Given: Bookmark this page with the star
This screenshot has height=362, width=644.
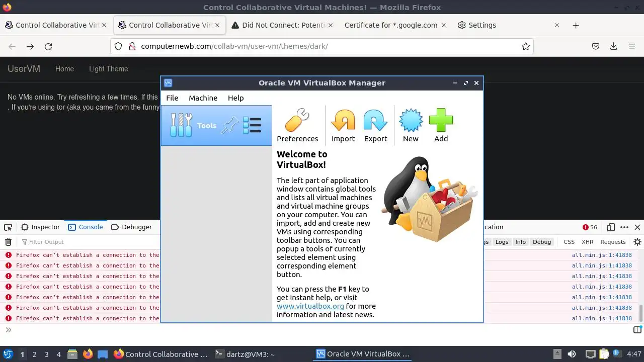Looking at the screenshot, I should click(x=526, y=46).
